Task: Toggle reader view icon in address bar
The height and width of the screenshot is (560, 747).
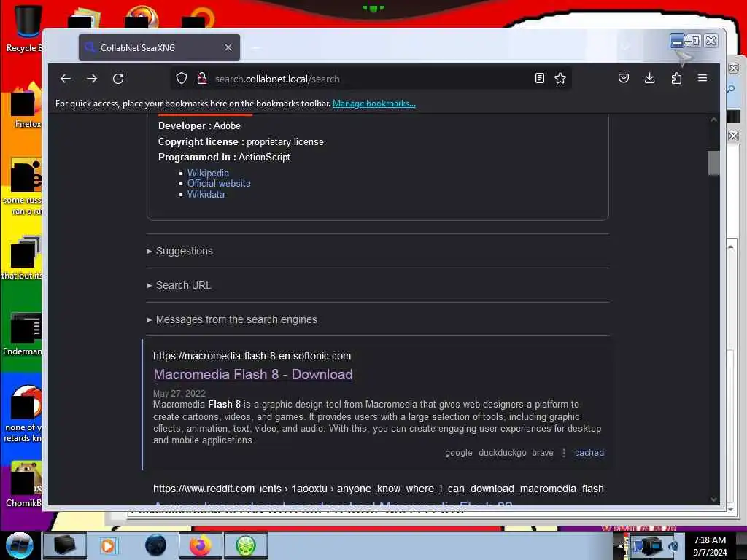Action: coord(539,78)
